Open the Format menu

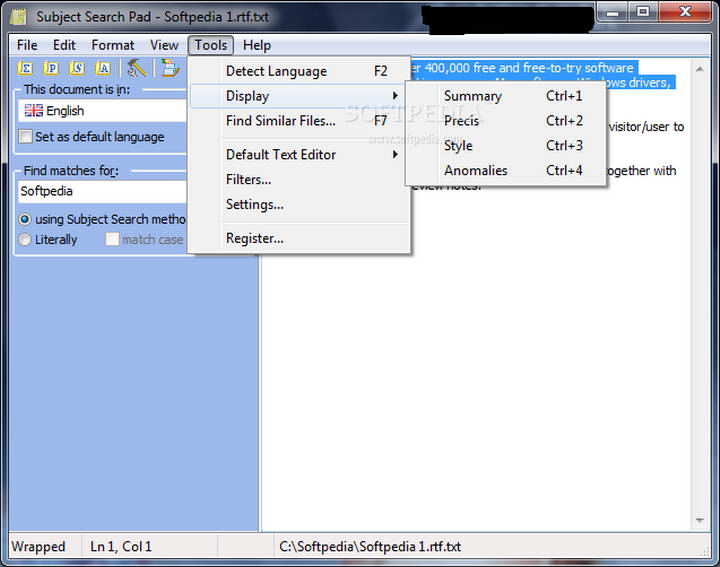pos(112,45)
